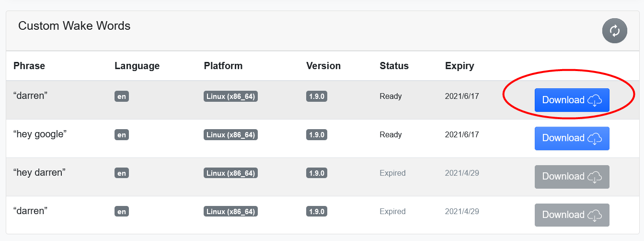Select the Language column header
This screenshot has width=644, height=241.
(x=137, y=66)
